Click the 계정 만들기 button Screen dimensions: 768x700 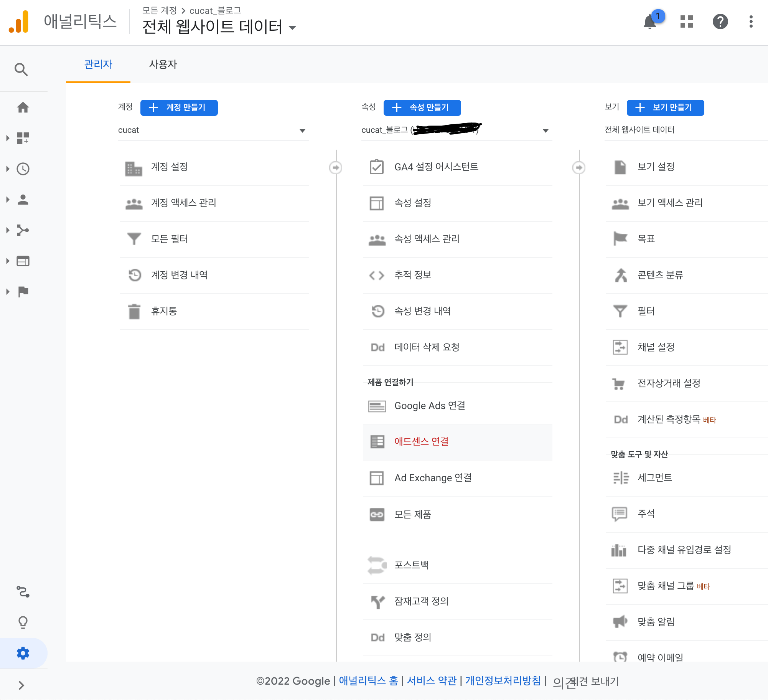(x=179, y=108)
